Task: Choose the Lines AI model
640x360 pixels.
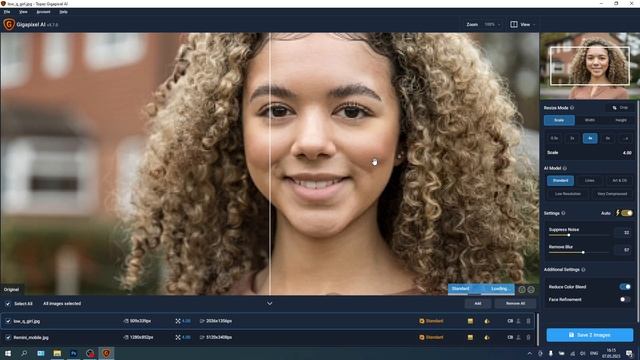Action: click(x=589, y=180)
